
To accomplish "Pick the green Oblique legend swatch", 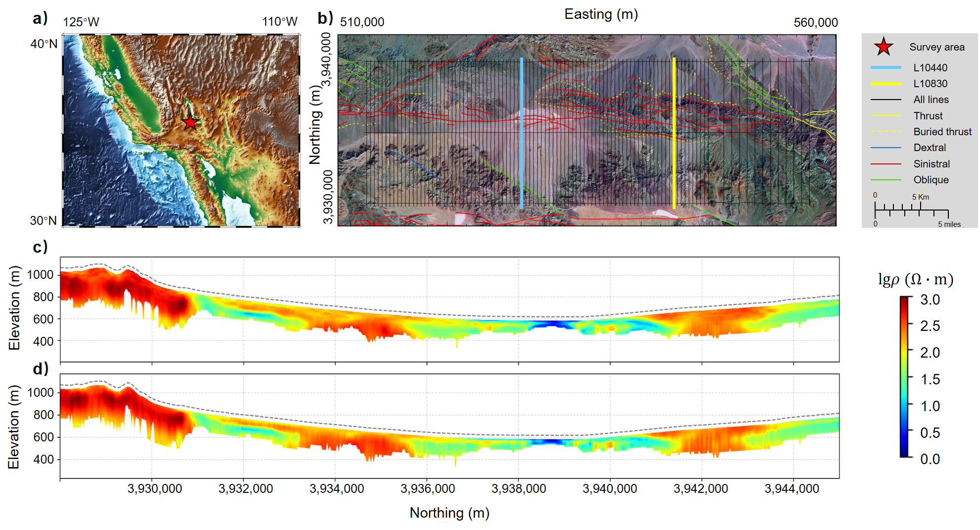I will [x=886, y=180].
